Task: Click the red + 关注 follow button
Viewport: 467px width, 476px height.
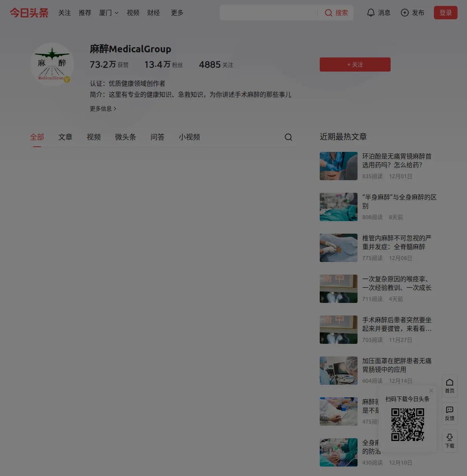Action: [355, 65]
